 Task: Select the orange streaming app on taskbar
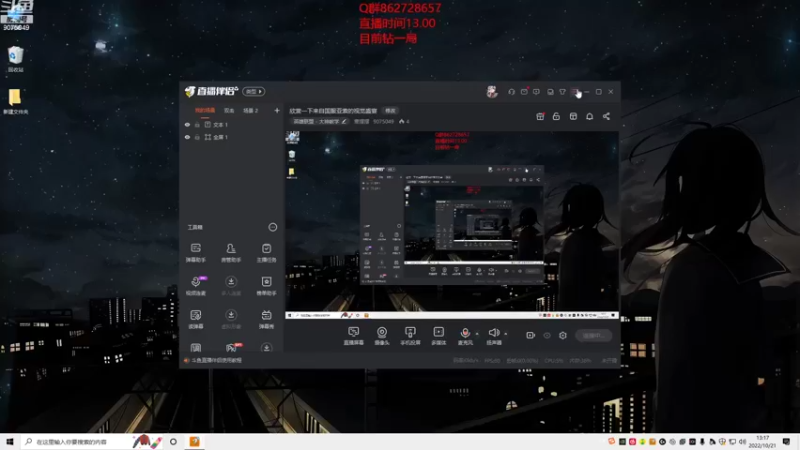(x=194, y=441)
